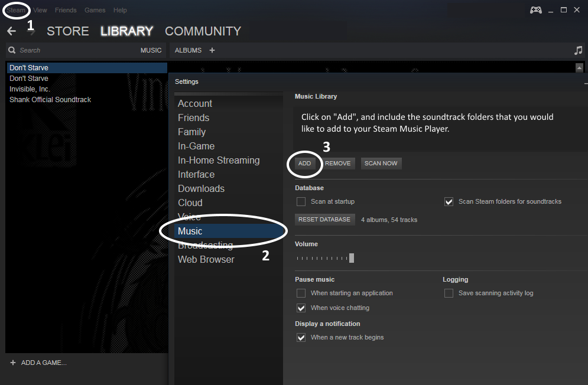This screenshot has height=385, width=588.
Task: Select In-Home Streaming settings
Action: click(x=219, y=161)
